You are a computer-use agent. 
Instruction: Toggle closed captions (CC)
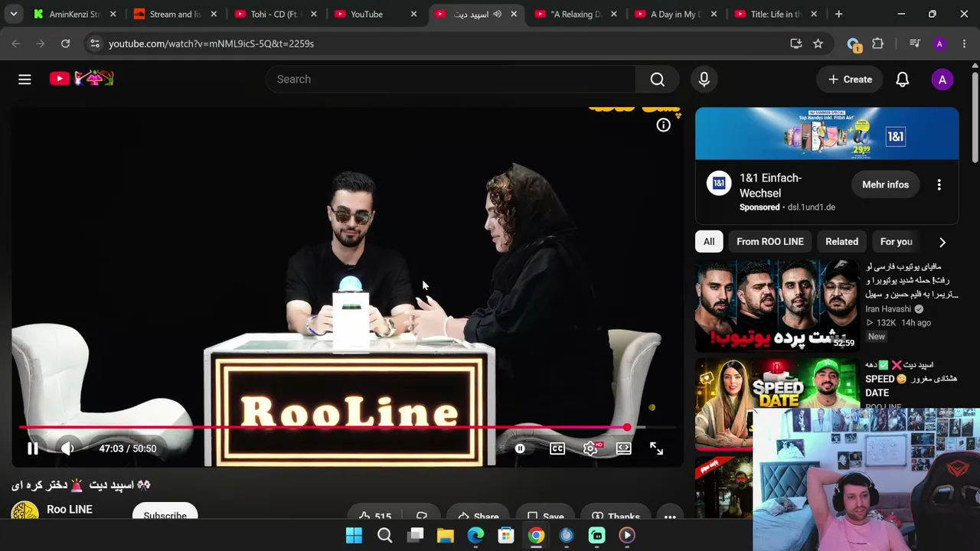tap(557, 448)
